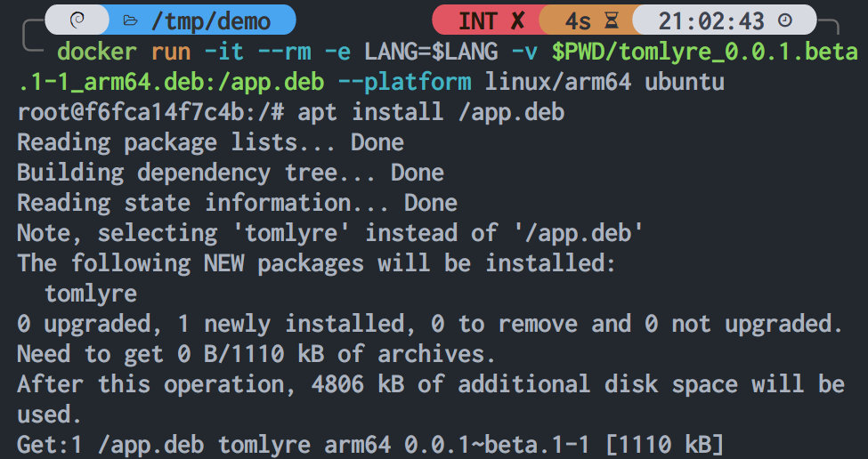Click 'The following NEW packages' line
Viewport: 868px width, 459px height.
(x=317, y=263)
